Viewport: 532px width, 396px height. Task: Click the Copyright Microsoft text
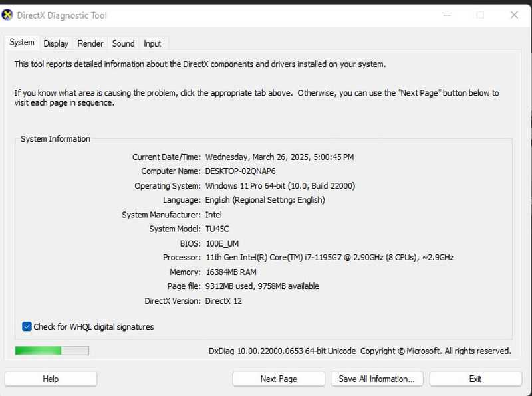436,351
